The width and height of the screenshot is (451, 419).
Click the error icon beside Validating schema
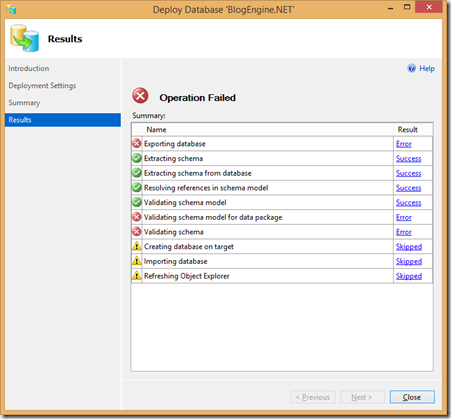[137, 232]
